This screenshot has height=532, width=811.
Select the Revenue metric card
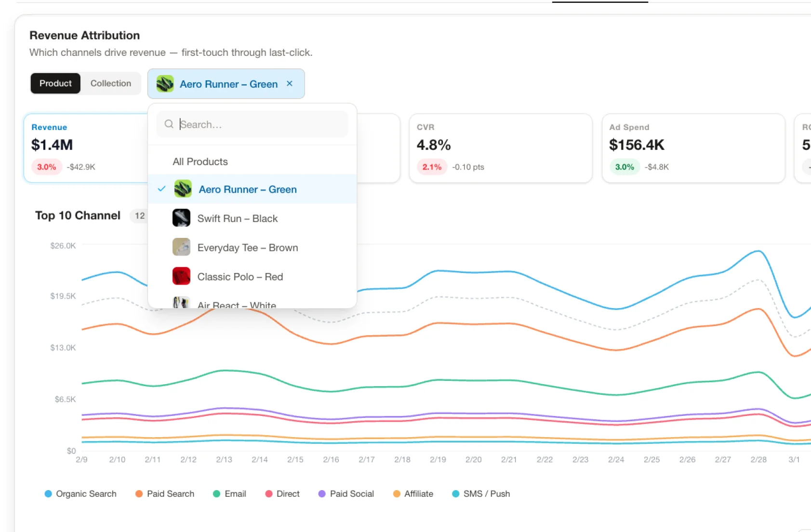(x=86, y=148)
